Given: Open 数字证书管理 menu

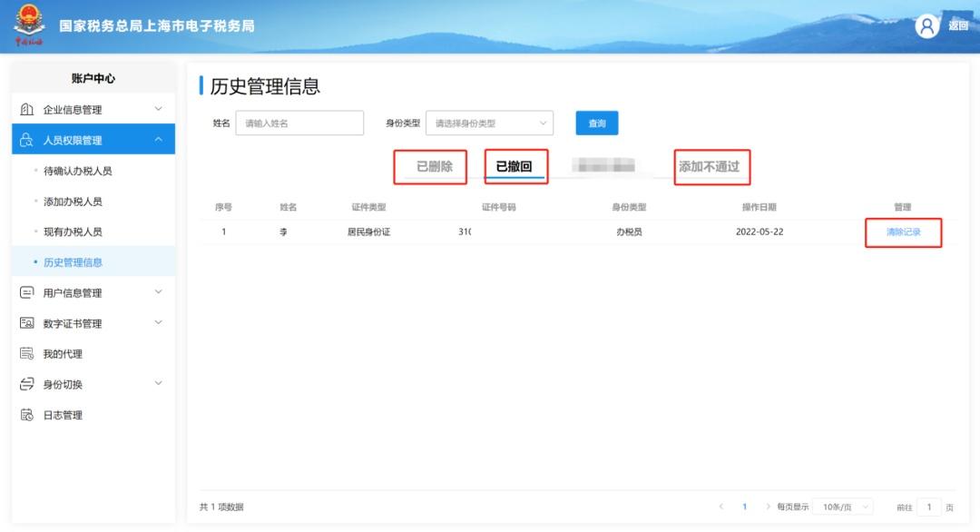Looking at the screenshot, I should tap(93, 323).
